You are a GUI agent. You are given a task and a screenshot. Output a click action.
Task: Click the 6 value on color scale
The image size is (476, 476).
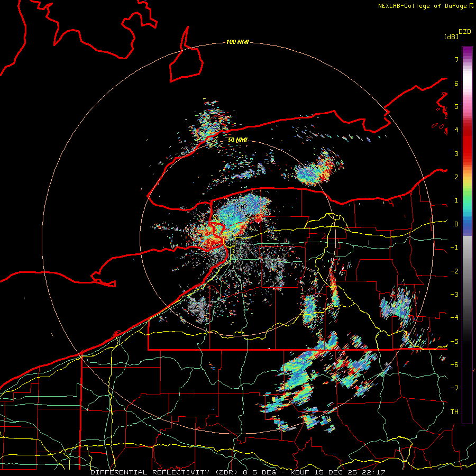(456, 83)
